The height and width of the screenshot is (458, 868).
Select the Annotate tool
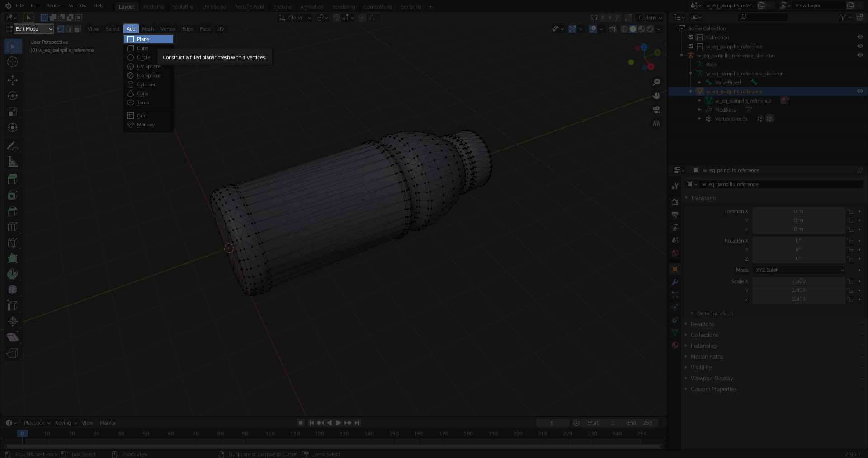point(13,146)
